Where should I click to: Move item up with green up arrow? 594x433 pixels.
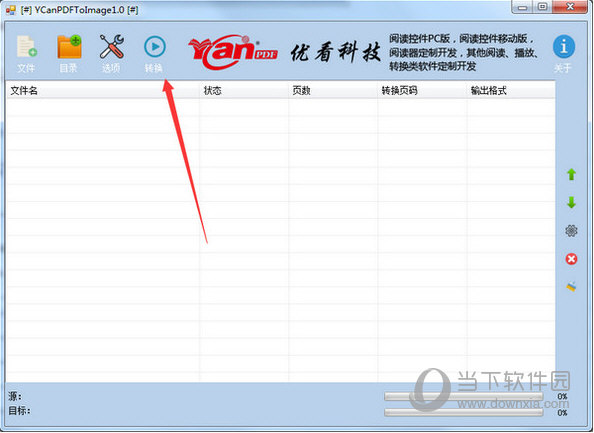coord(571,175)
